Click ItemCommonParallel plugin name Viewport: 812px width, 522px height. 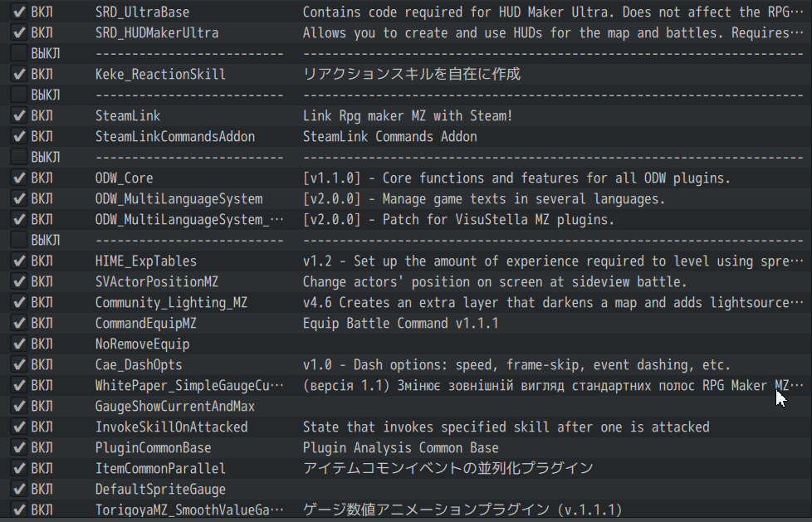coord(160,468)
